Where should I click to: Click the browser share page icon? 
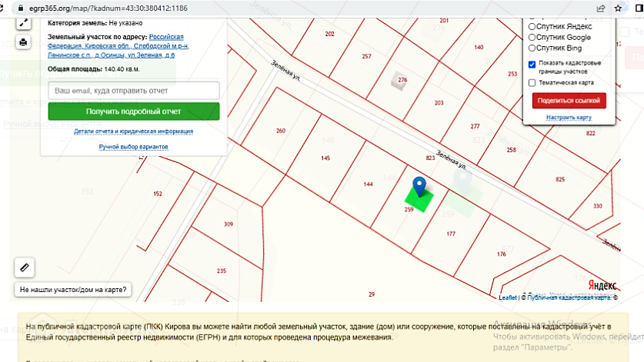pyautogui.click(x=600, y=8)
